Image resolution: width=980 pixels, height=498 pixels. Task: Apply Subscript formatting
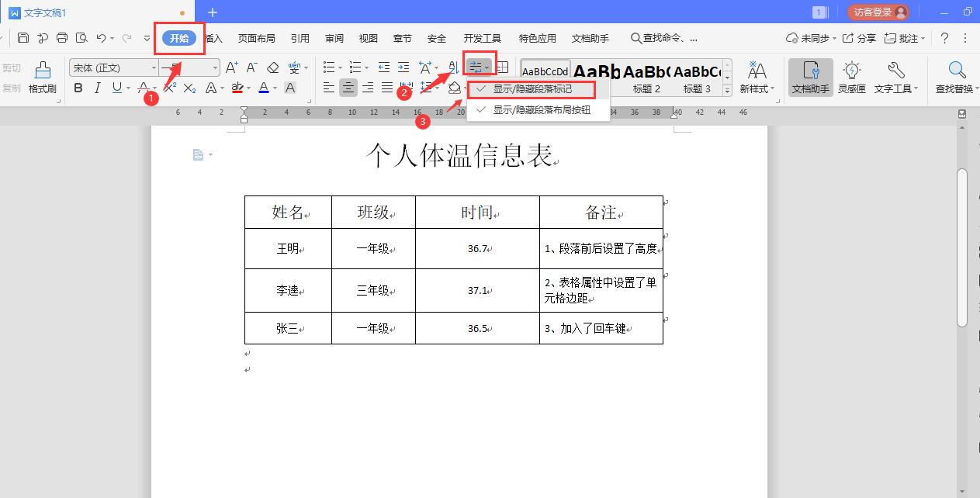(189, 88)
